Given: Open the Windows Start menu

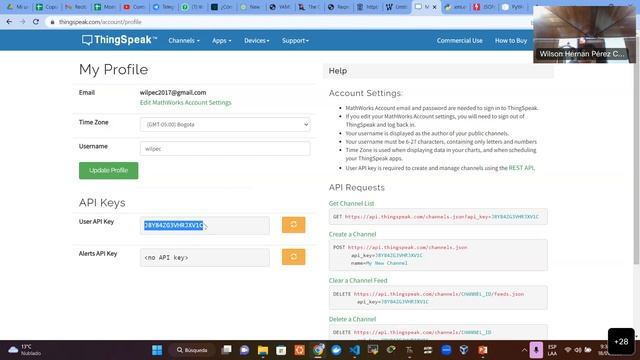Looking at the screenshot, I should point(157,350).
